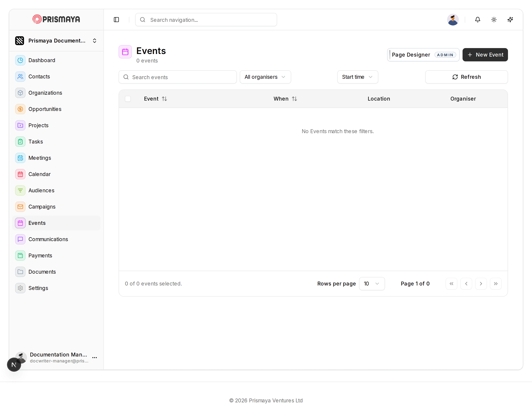Click the Dashboard sidebar icon
This screenshot has height=419, width=532.
(20, 60)
